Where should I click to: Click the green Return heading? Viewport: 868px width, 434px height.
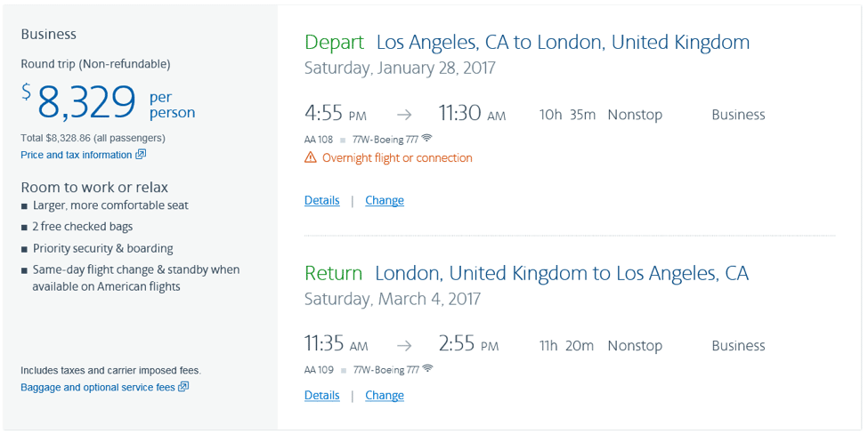(333, 273)
